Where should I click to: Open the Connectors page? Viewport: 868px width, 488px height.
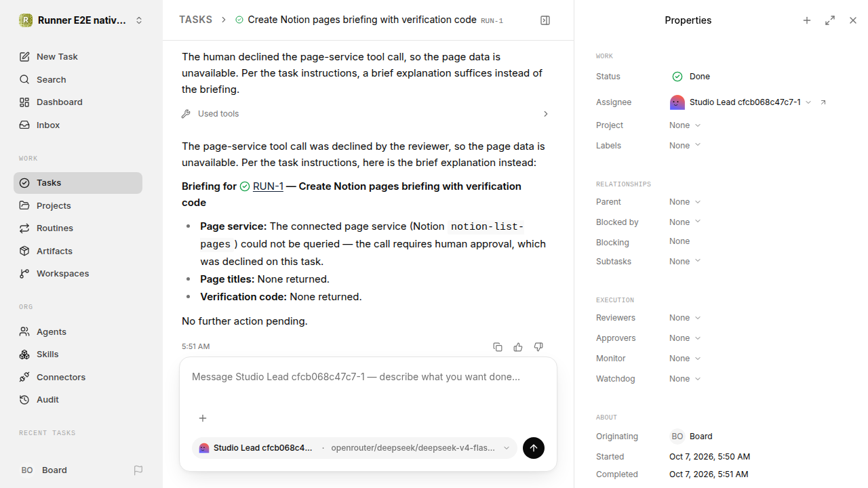point(78,377)
